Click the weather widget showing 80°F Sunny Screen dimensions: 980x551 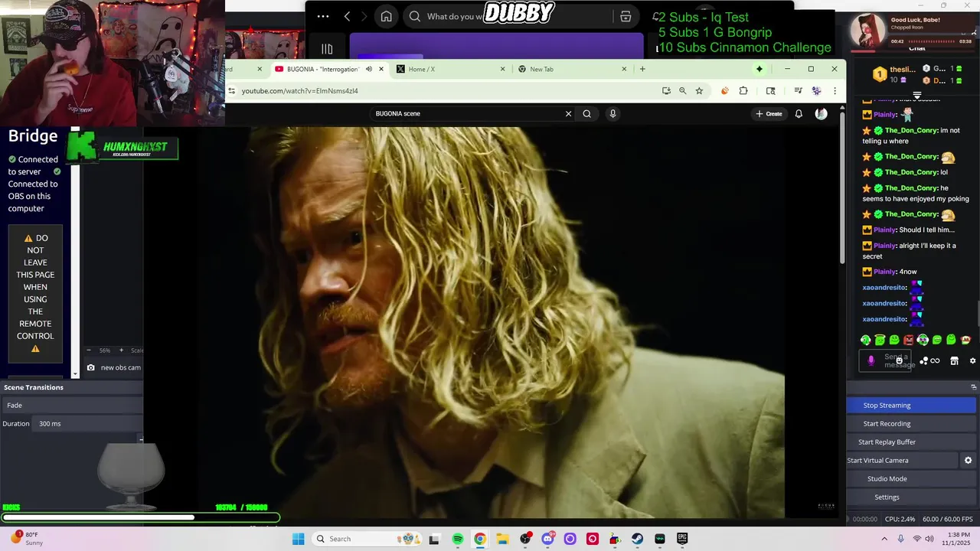click(28, 539)
